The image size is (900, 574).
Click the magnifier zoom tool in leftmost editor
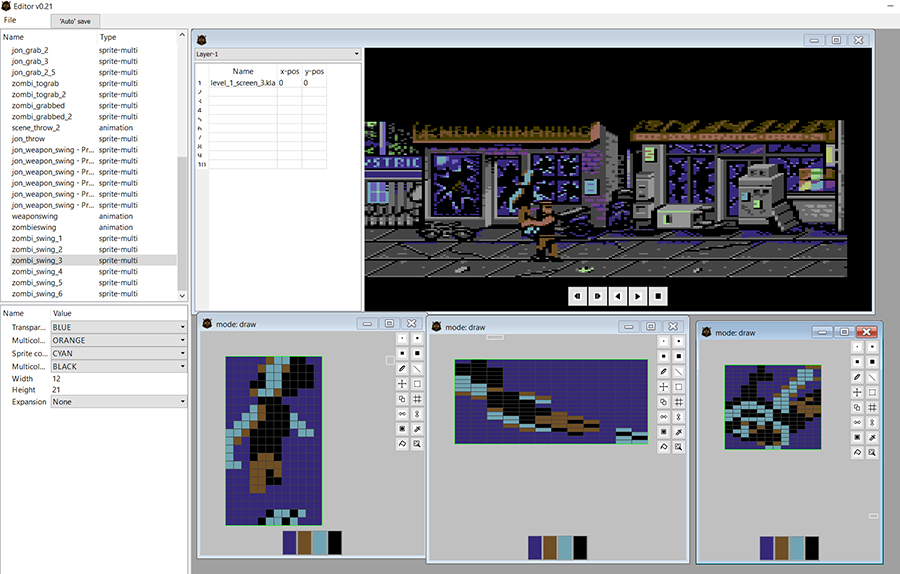(417, 444)
